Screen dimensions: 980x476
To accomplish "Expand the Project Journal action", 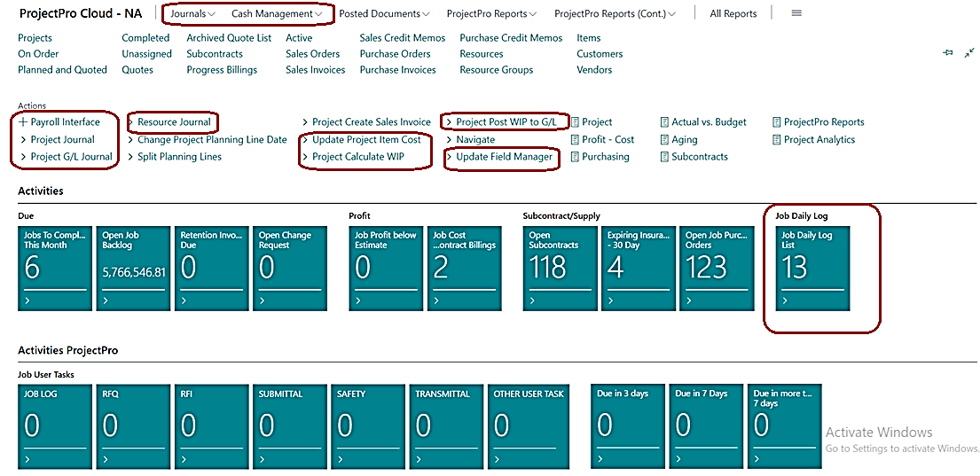I will tap(58, 139).
